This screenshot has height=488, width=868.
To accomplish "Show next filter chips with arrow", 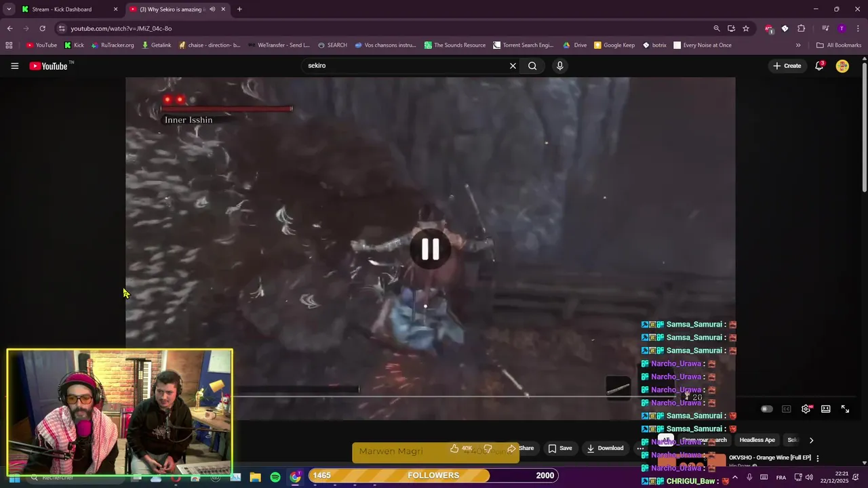I will [811, 441].
